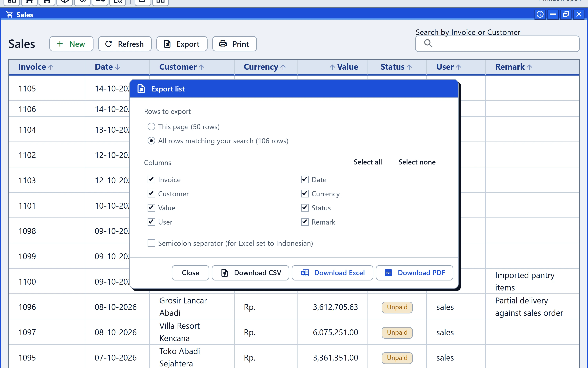This screenshot has width=588, height=368.
Task: Click the Select none link
Action: click(x=417, y=162)
